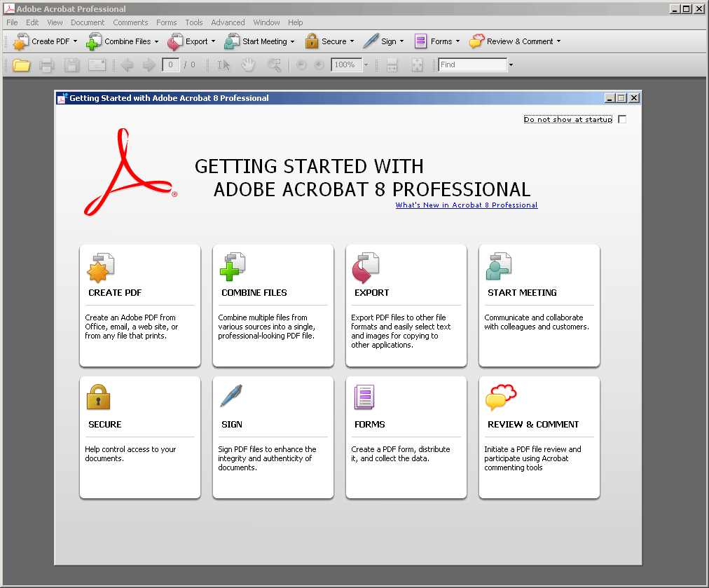This screenshot has height=588, width=709.
Task: Click the REVIEW & COMMENT card heading
Action: 533,424
